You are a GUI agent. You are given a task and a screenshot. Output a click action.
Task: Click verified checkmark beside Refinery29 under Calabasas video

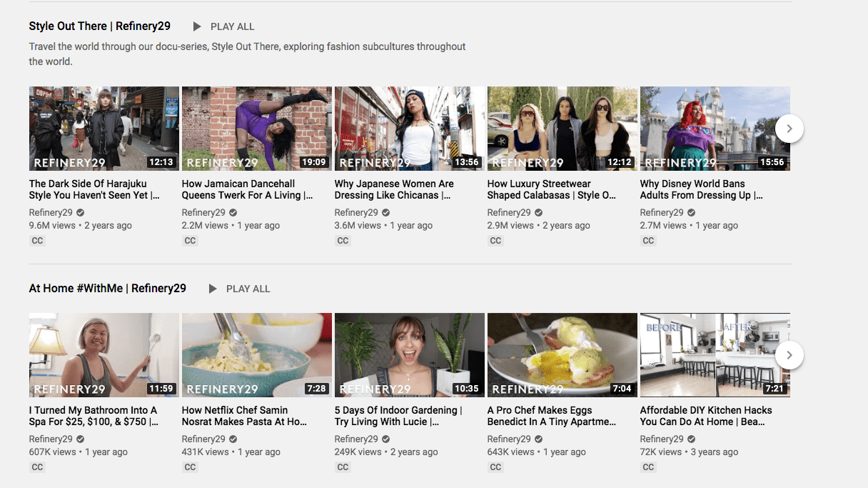point(539,213)
